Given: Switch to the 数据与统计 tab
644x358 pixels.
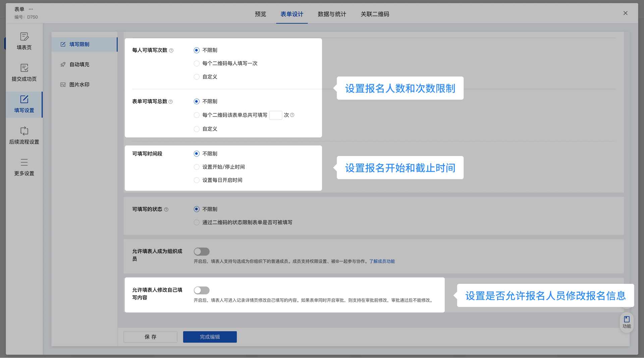Looking at the screenshot, I should pyautogui.click(x=332, y=14).
